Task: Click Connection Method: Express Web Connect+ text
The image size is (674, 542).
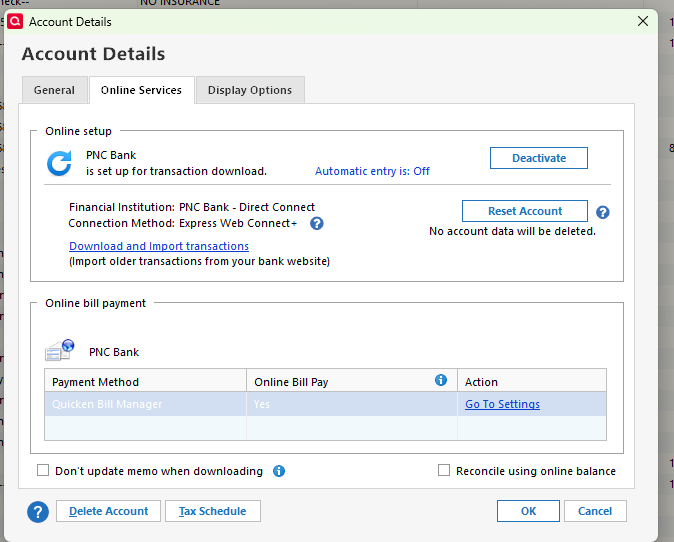Action: coord(182,224)
